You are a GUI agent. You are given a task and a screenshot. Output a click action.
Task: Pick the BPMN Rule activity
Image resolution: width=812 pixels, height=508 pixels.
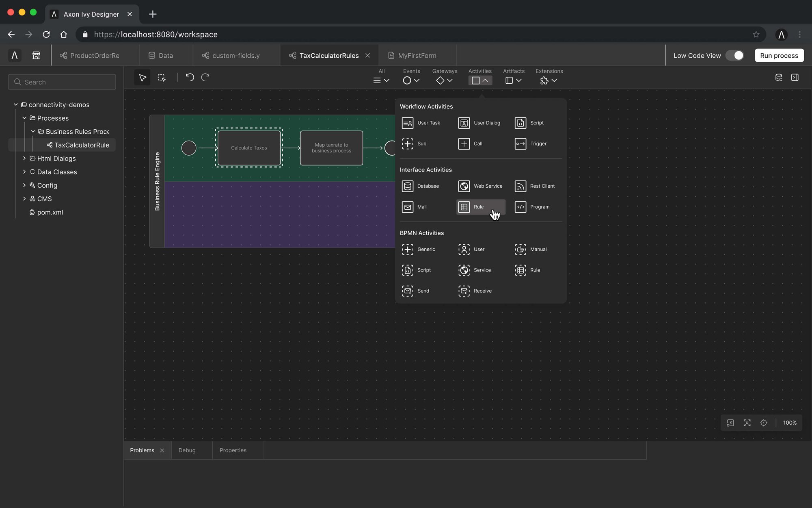(527, 270)
